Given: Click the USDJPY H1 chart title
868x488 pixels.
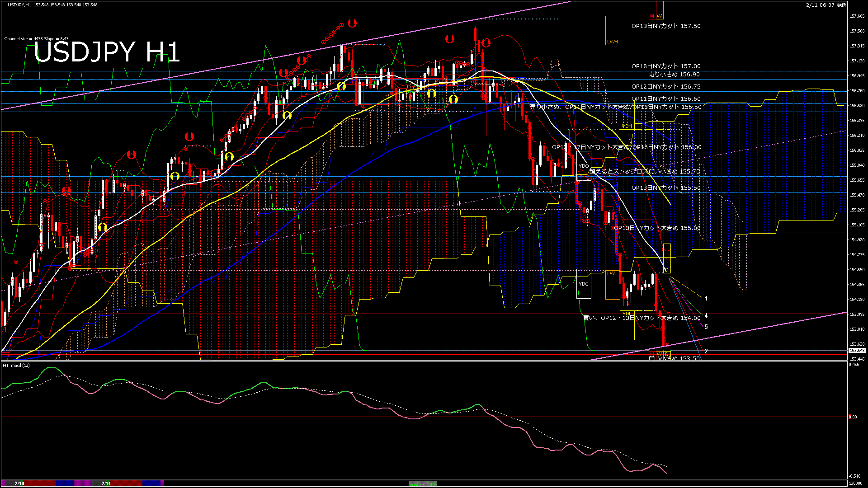Looking at the screenshot, I should coord(107,52).
